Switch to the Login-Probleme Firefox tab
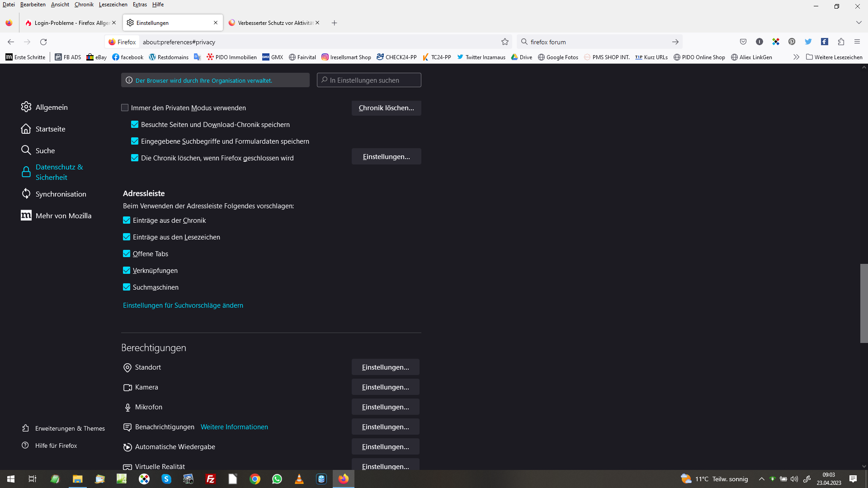The image size is (868, 488). tap(68, 23)
